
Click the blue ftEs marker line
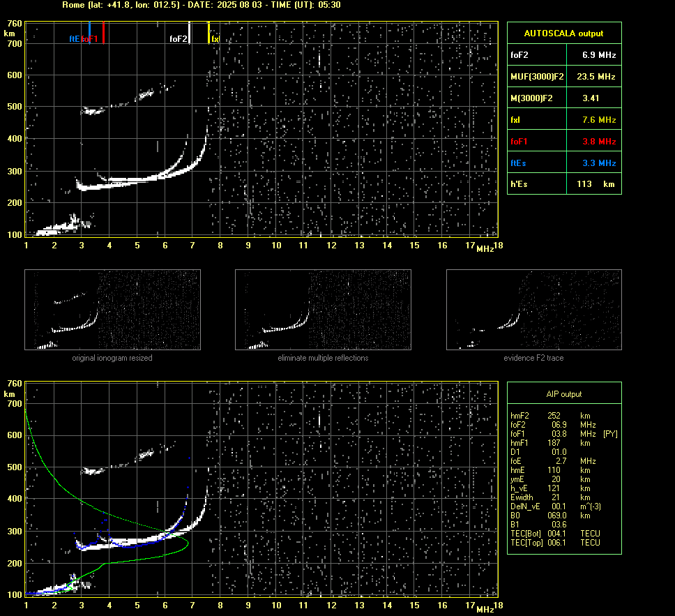(x=89, y=33)
